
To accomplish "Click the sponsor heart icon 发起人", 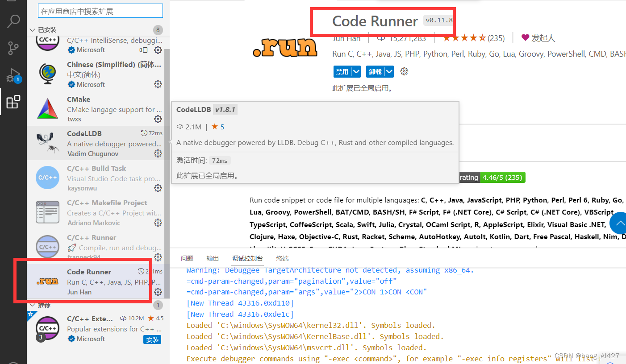I will [x=525, y=38].
